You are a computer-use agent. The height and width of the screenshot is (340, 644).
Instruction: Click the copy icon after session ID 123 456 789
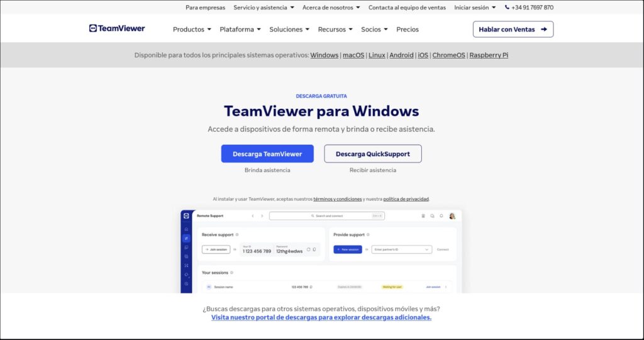(x=311, y=287)
